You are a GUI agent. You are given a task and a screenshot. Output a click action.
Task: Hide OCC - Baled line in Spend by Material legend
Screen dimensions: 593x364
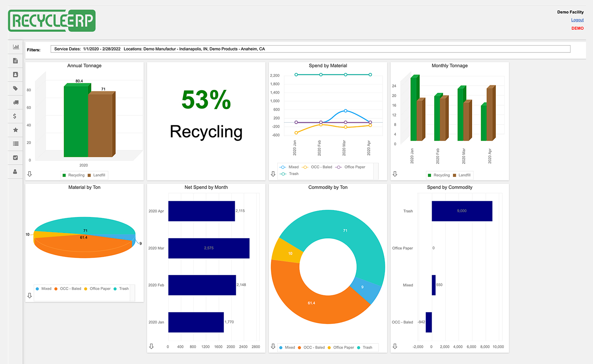pos(317,167)
